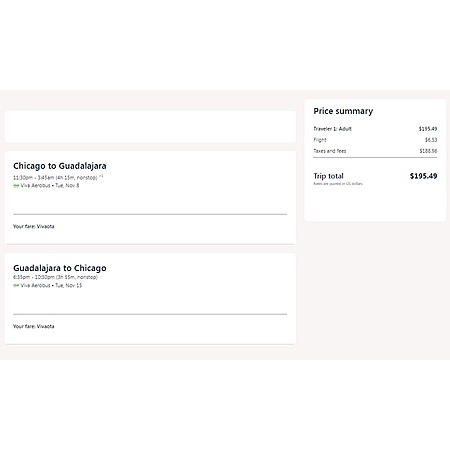
Task: Click the 11:30pm departure time details line
Action: pos(58,177)
